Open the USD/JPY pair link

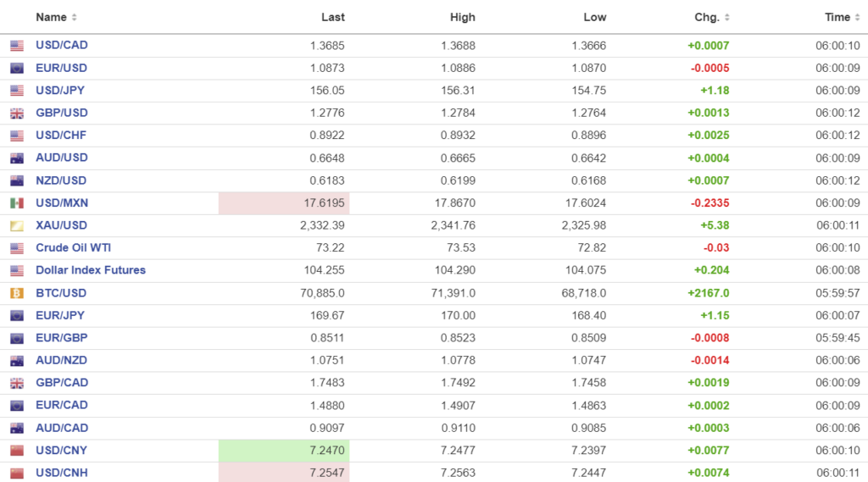click(x=60, y=91)
